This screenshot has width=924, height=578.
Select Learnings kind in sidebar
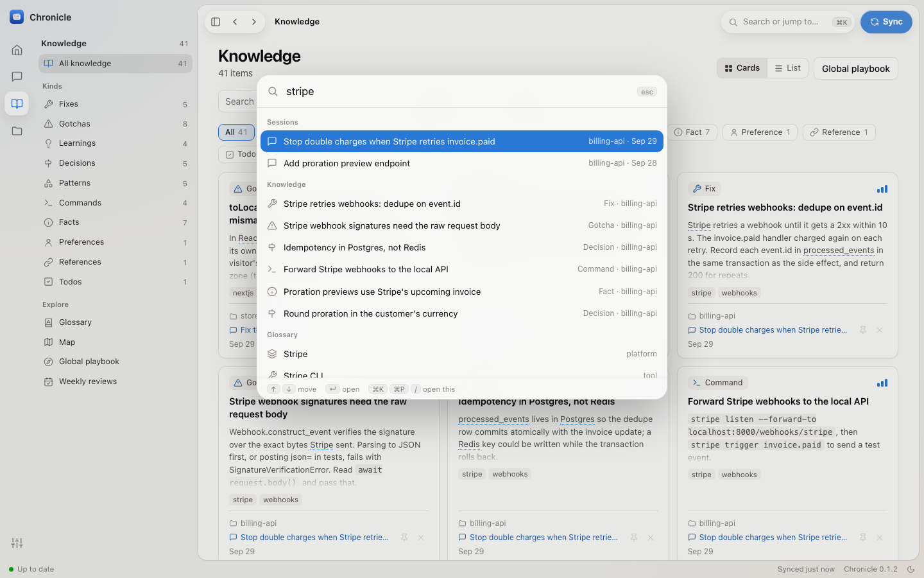(x=116, y=143)
